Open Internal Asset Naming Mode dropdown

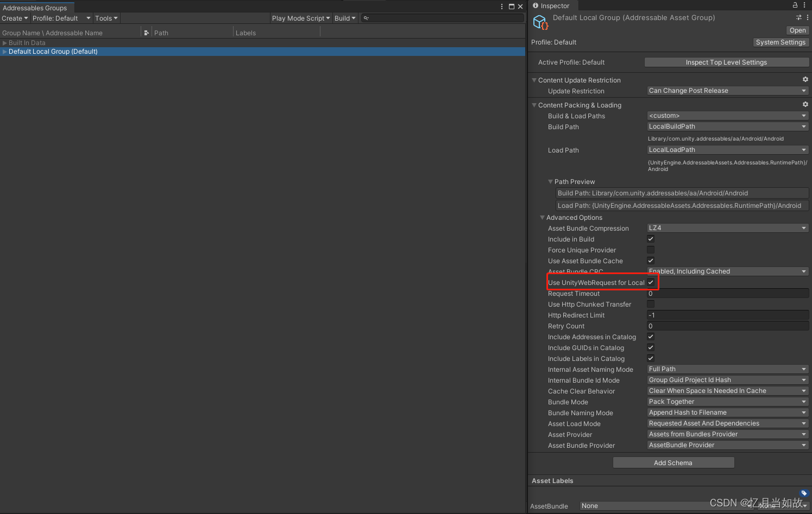(728, 369)
